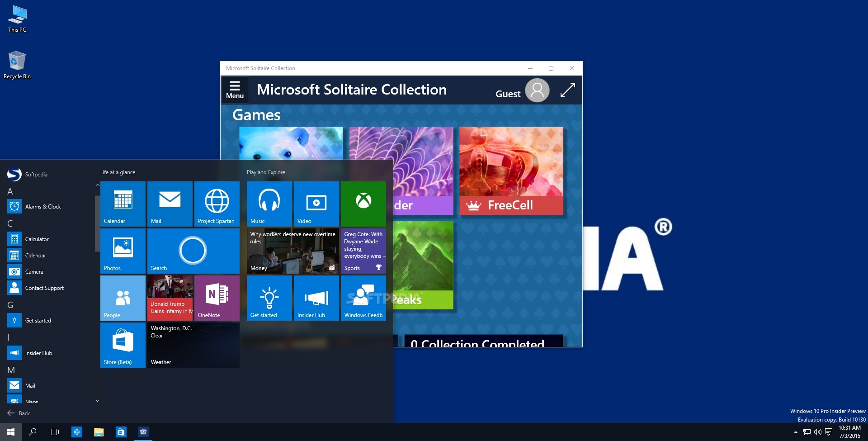The image size is (868, 441).
Task: Open Contact Support from app list
Action: click(x=50, y=288)
